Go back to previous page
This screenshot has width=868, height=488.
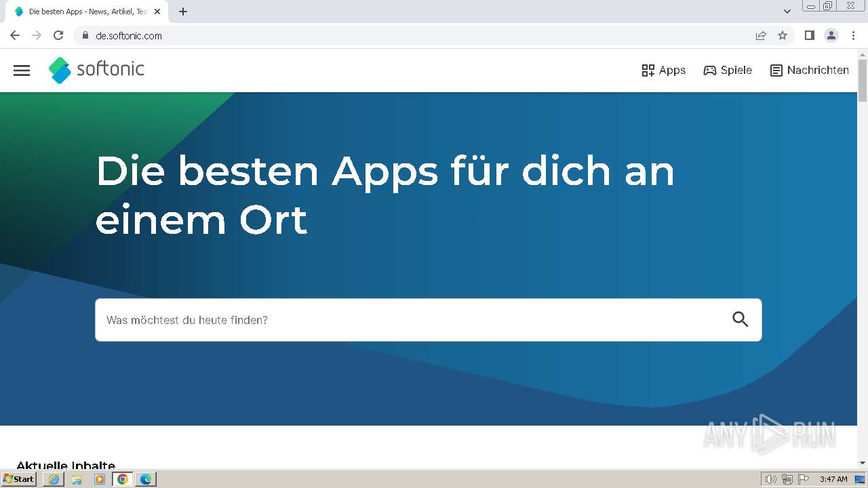click(15, 35)
